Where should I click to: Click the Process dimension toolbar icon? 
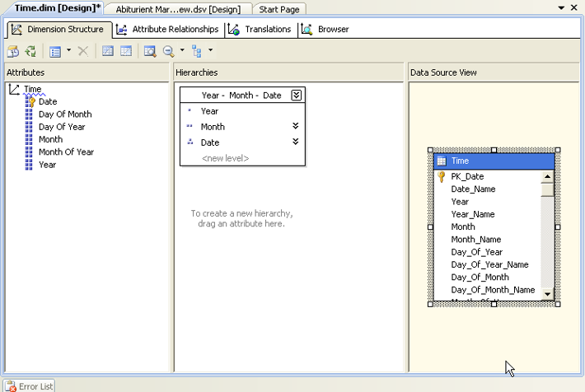point(30,51)
